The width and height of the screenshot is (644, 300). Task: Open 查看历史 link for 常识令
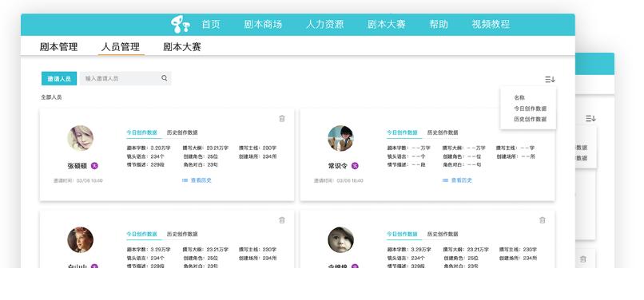[x=462, y=180]
